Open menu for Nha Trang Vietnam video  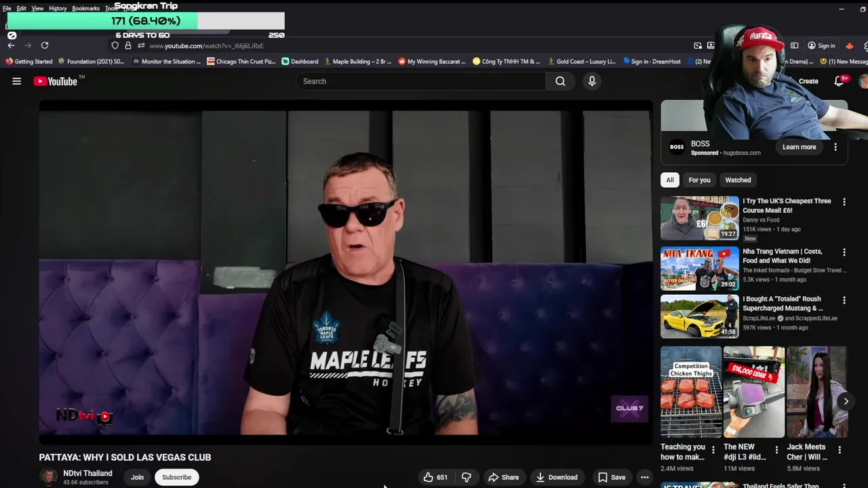(844, 252)
